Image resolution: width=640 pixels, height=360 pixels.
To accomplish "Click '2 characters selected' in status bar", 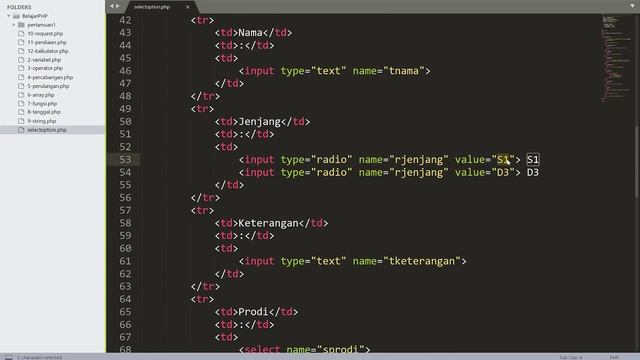I will [x=40, y=358].
